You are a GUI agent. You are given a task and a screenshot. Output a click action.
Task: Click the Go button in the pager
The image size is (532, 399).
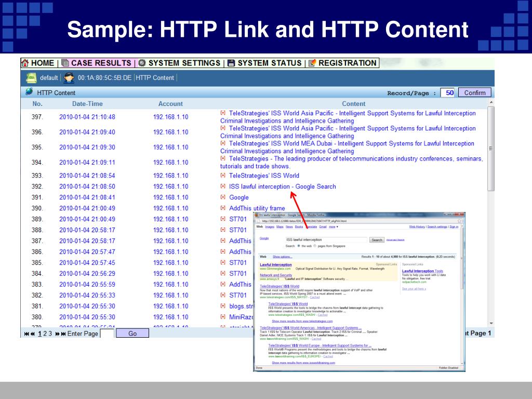132,334
